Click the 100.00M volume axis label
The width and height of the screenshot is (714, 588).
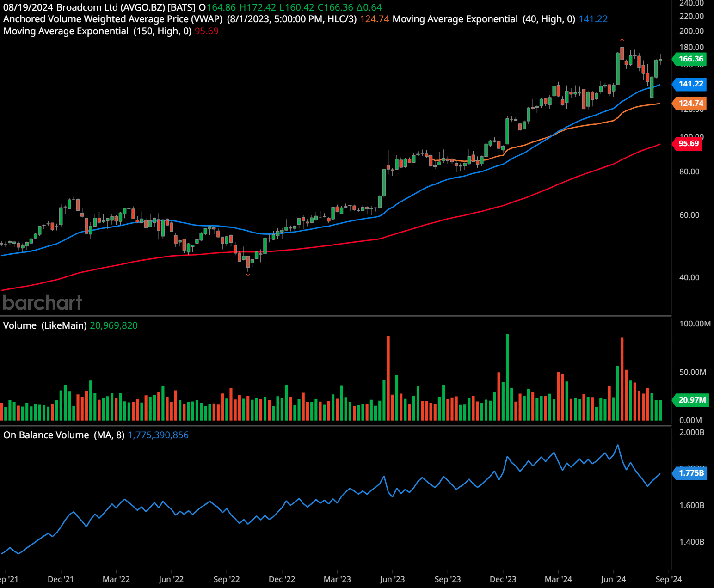tap(695, 324)
